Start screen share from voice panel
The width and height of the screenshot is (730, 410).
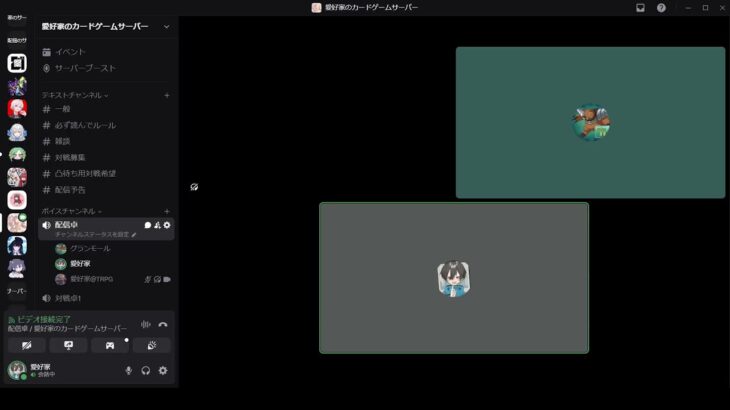click(68, 345)
